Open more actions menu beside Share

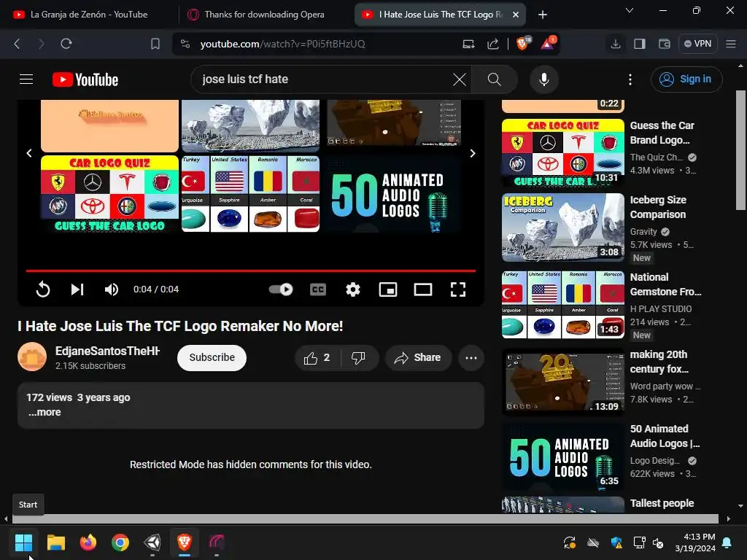[471, 357]
